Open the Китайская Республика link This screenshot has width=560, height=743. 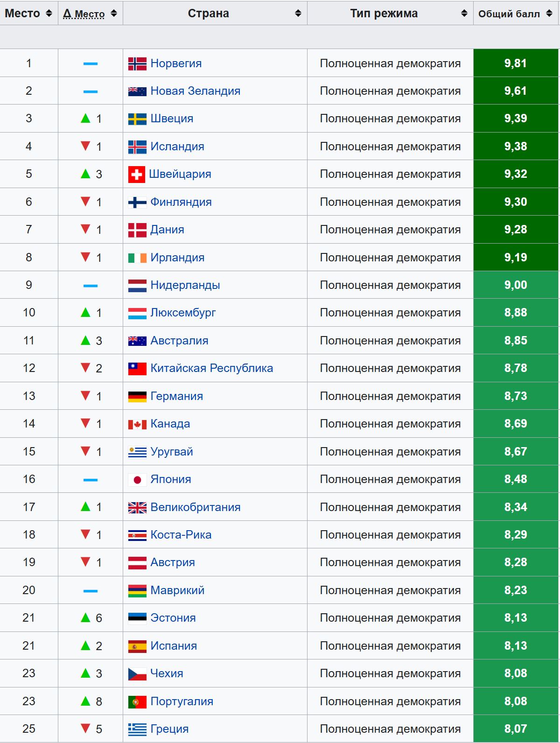(x=211, y=368)
